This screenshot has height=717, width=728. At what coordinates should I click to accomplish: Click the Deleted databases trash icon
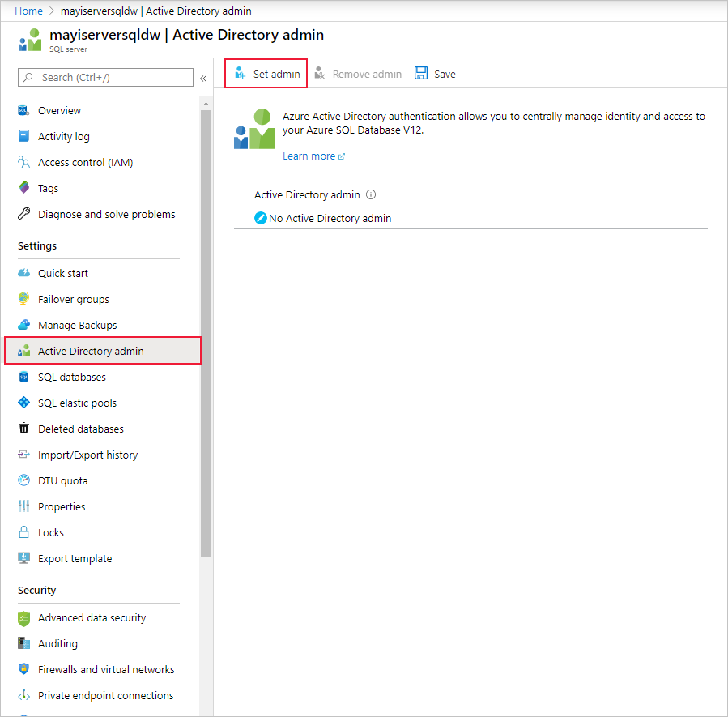tap(23, 429)
